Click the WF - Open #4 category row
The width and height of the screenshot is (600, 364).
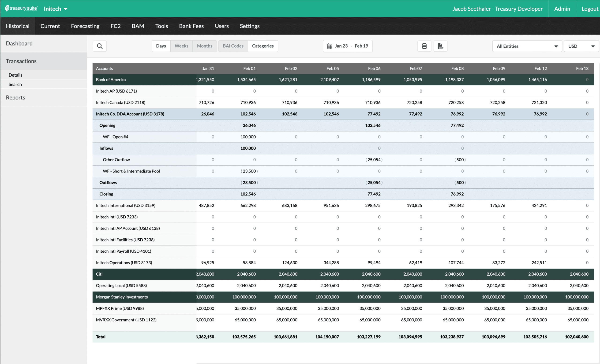pyautogui.click(x=343, y=137)
